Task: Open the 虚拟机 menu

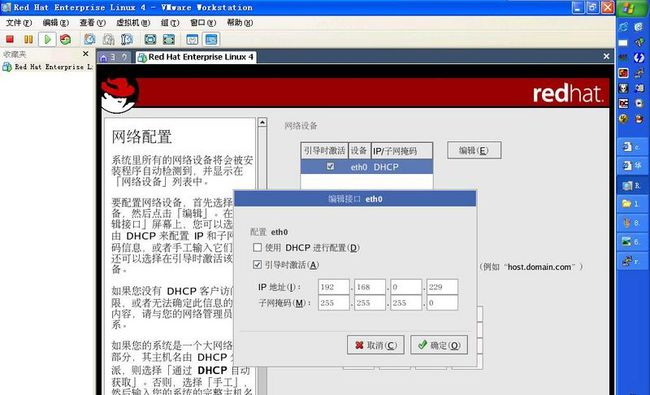Action: coord(133,22)
